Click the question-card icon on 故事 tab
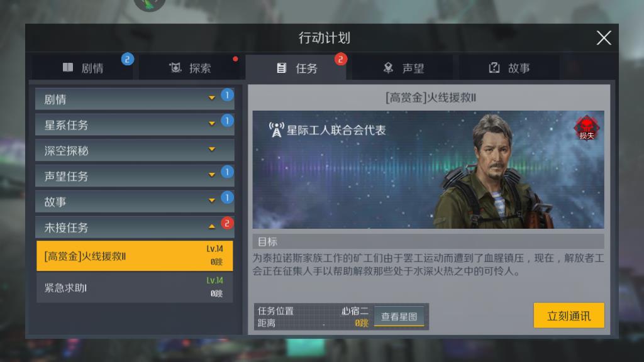The image size is (644, 362). pyautogui.click(x=494, y=68)
